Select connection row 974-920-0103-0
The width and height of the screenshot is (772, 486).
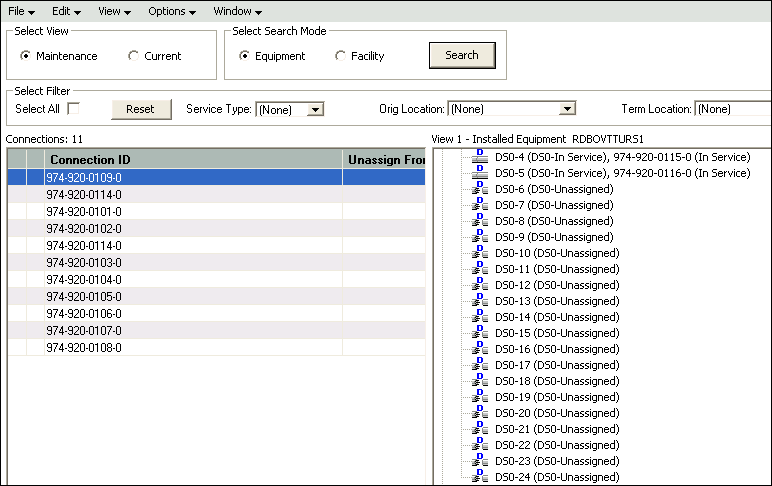[x=217, y=262]
